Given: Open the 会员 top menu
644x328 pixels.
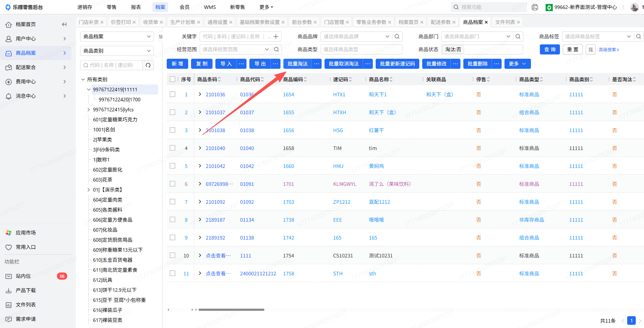Looking at the screenshot, I should tap(185, 7).
